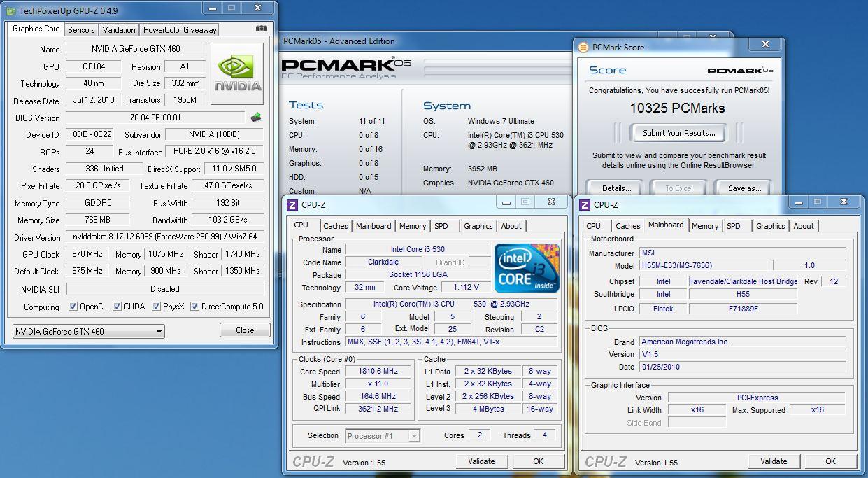Open the Validation tab in GPU-Z
The width and height of the screenshot is (868, 478).
click(x=119, y=30)
